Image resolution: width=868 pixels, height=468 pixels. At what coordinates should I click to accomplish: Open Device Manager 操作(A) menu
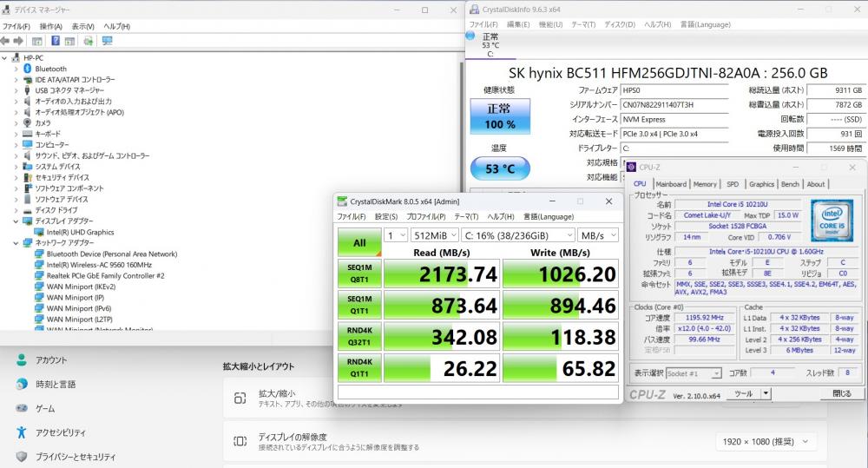click(50, 26)
